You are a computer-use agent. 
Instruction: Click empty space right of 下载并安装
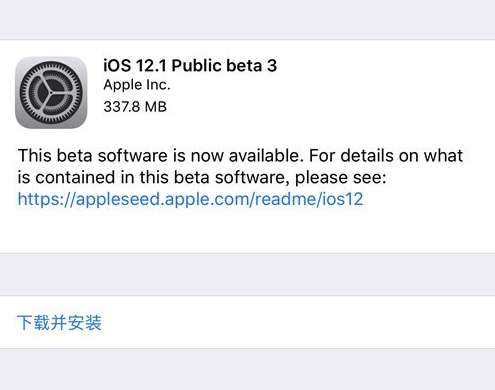click(x=298, y=322)
